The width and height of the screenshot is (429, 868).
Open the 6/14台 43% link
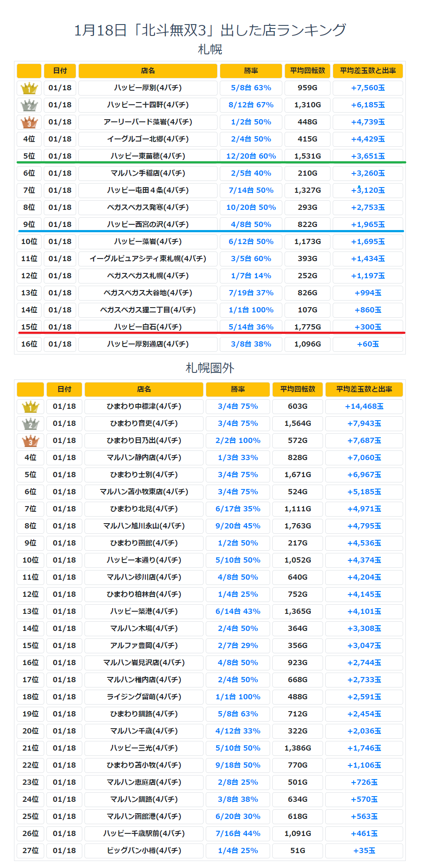point(238,611)
